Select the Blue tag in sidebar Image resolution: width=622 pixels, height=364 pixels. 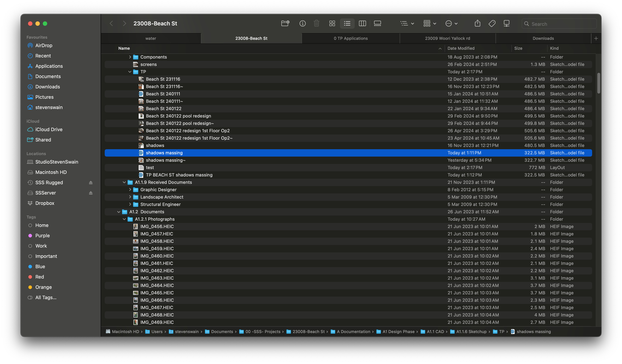tap(40, 266)
